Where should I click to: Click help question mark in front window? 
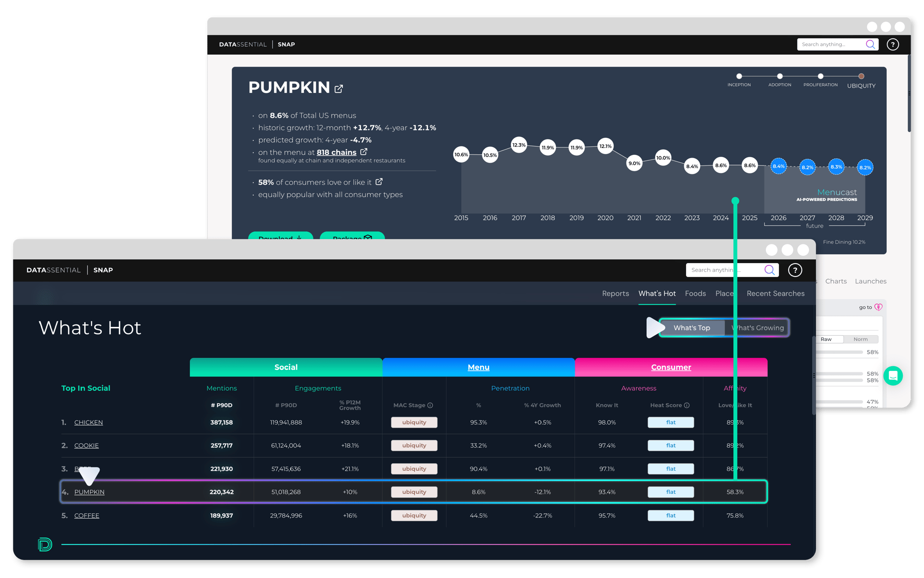pyautogui.click(x=795, y=270)
